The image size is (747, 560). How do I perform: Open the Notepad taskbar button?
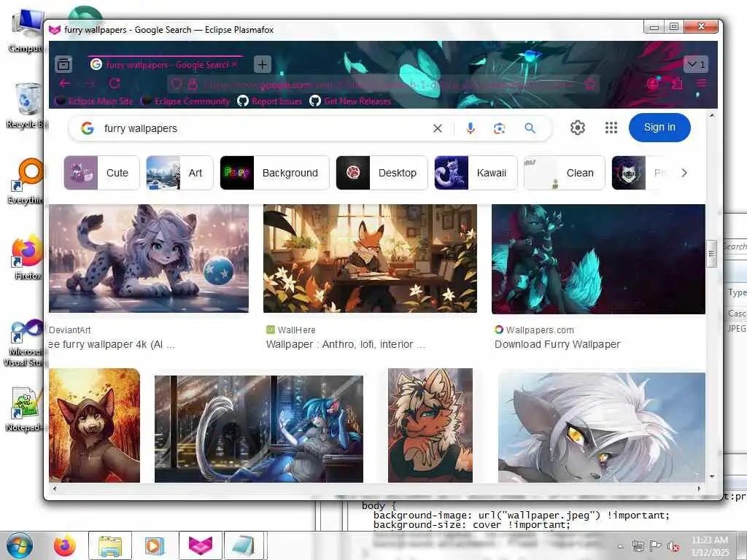pos(244,545)
